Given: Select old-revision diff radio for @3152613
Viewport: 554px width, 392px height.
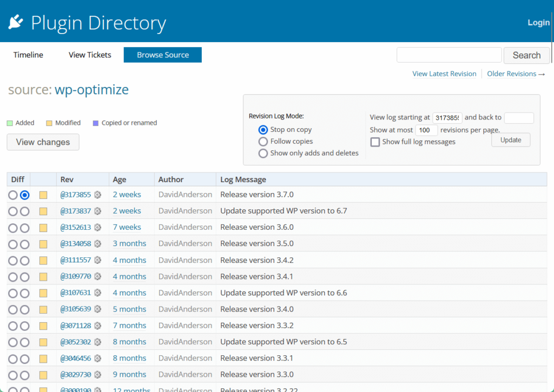Looking at the screenshot, I should point(13,228).
